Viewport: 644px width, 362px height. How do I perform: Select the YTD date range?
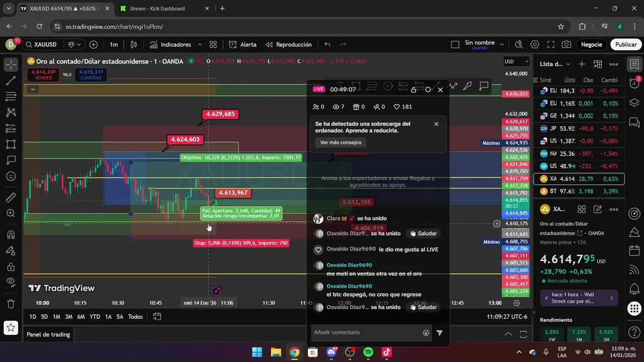95,317
